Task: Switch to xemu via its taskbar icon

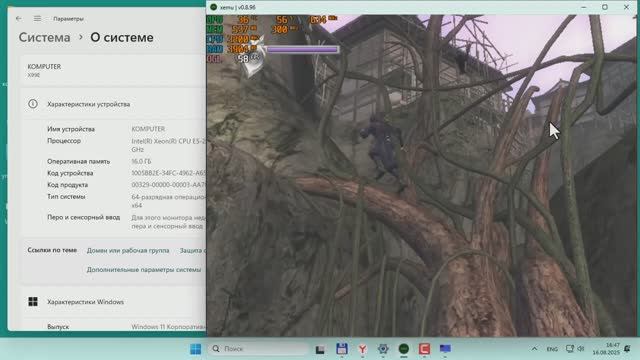Action: [404, 349]
